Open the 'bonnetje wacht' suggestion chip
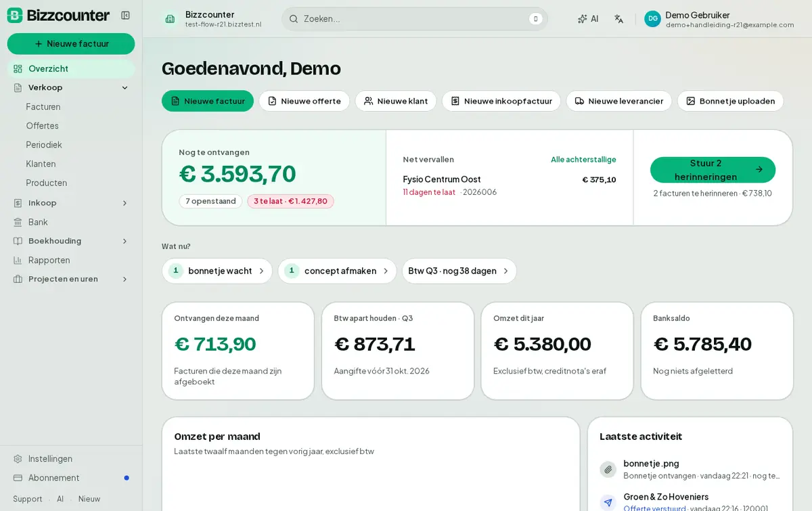This screenshot has height=511, width=812. tap(217, 271)
